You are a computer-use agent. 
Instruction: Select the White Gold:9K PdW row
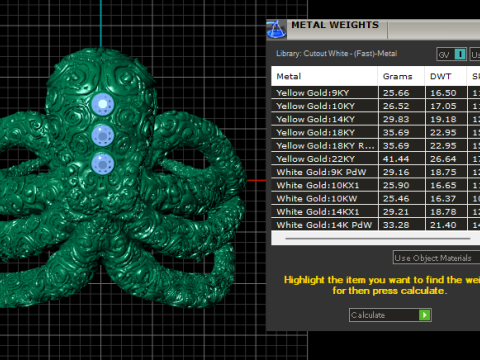(x=376, y=172)
